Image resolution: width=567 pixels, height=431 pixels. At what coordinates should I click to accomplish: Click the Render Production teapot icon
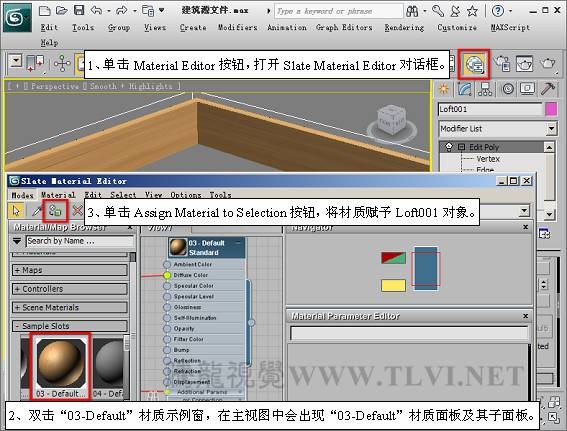click(x=547, y=64)
